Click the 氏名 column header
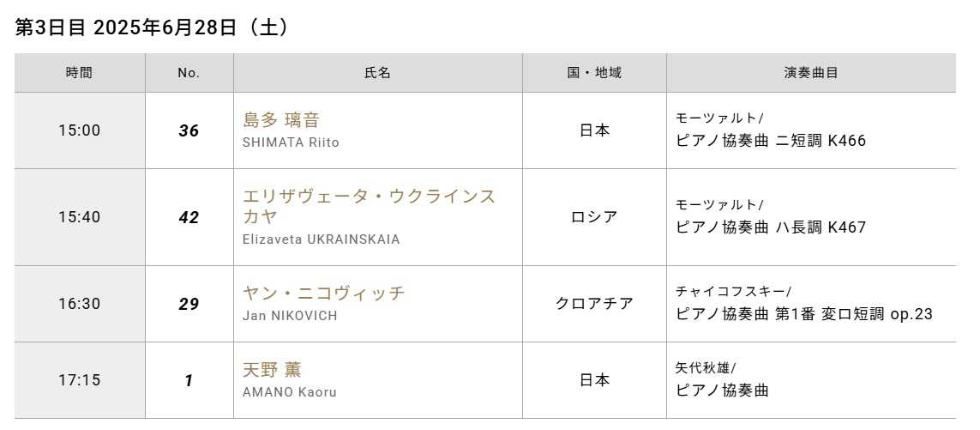The height and width of the screenshot is (430, 980). coord(377,73)
